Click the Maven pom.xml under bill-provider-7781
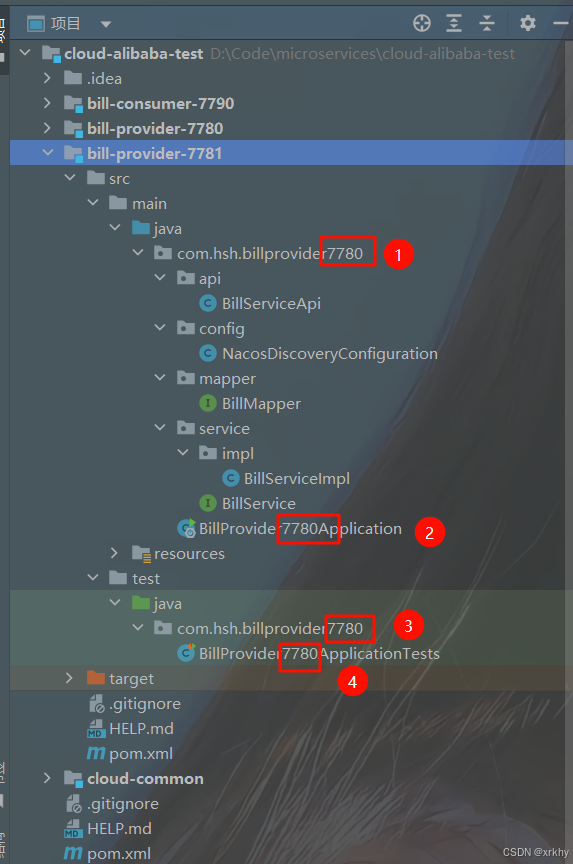This screenshot has width=573, height=864. (130, 753)
